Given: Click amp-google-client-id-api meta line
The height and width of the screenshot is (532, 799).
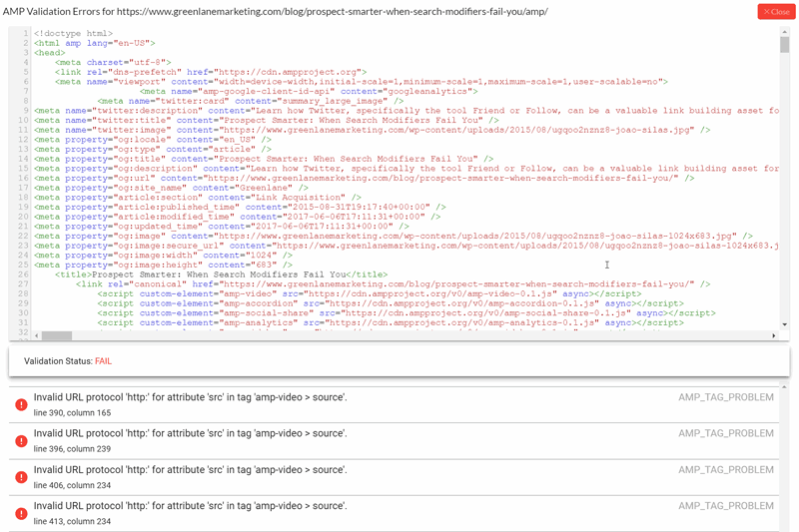Looking at the screenshot, I should [x=309, y=92].
